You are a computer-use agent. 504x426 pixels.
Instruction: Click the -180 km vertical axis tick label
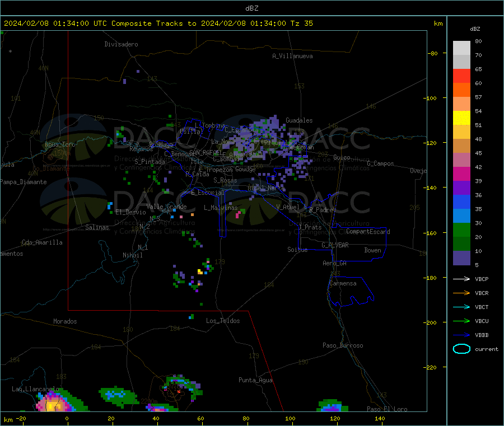(432, 278)
